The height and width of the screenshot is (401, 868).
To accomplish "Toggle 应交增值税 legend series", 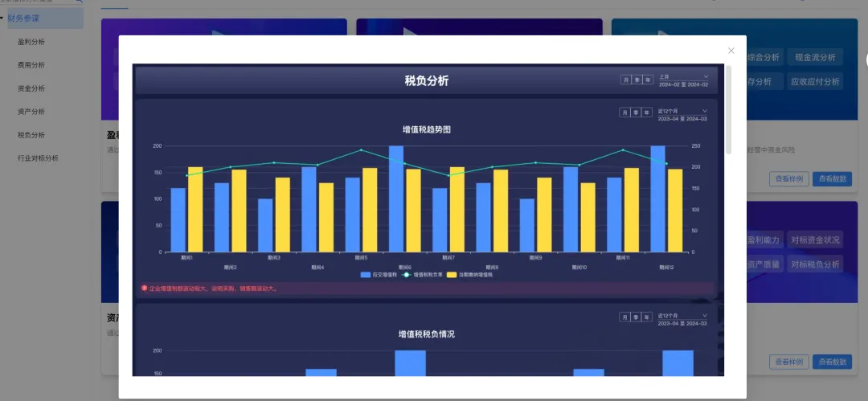I will tap(379, 275).
